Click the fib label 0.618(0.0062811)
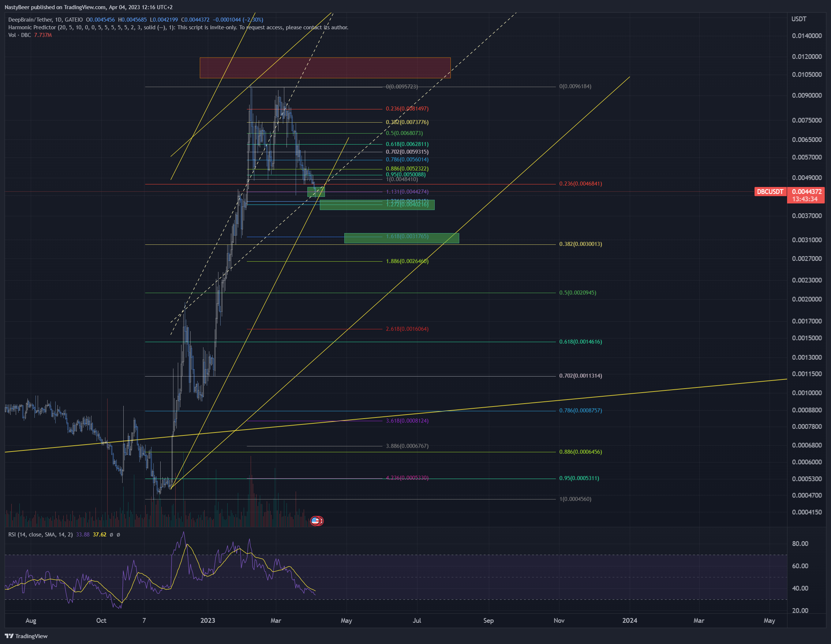Screen dimensions: 831x644 [407, 144]
